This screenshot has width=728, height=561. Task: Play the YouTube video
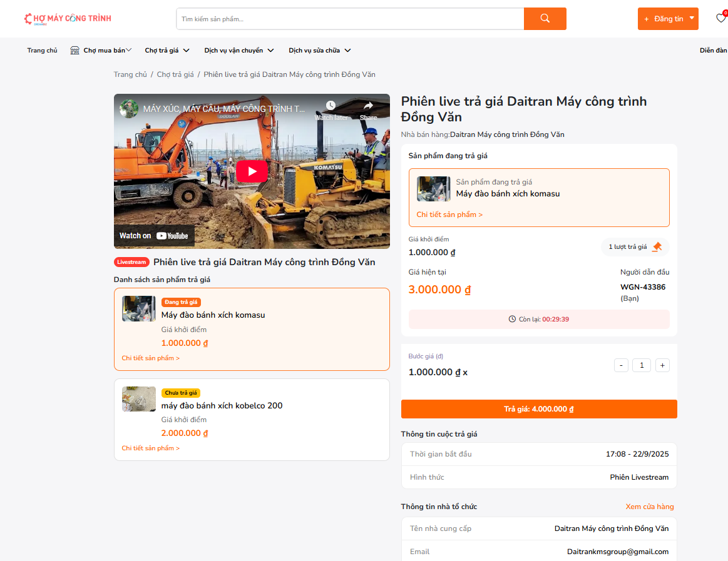[252, 171]
